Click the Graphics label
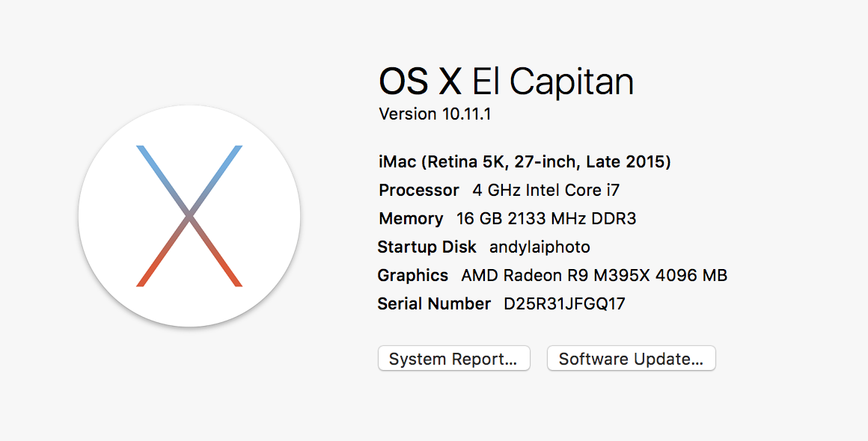Image resolution: width=868 pixels, height=441 pixels. click(x=412, y=275)
